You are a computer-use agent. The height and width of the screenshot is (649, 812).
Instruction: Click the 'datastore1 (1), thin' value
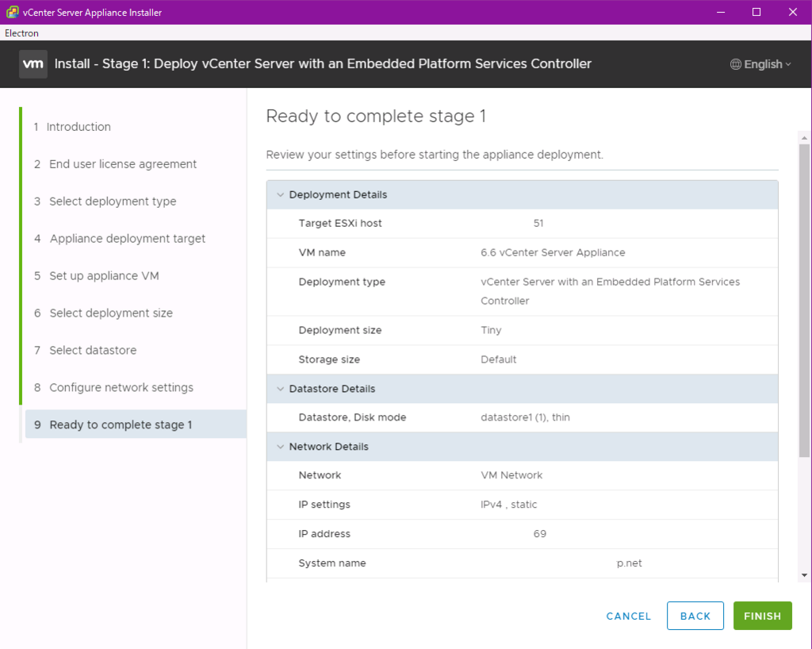525,417
